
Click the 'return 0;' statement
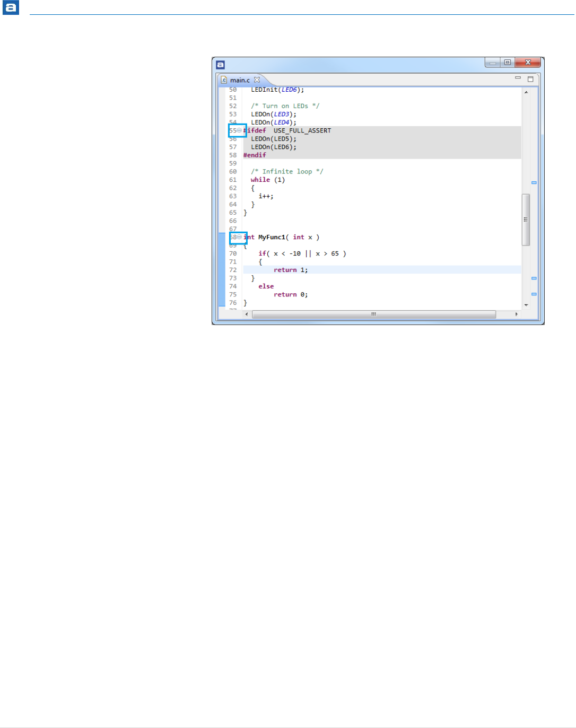tap(291, 294)
